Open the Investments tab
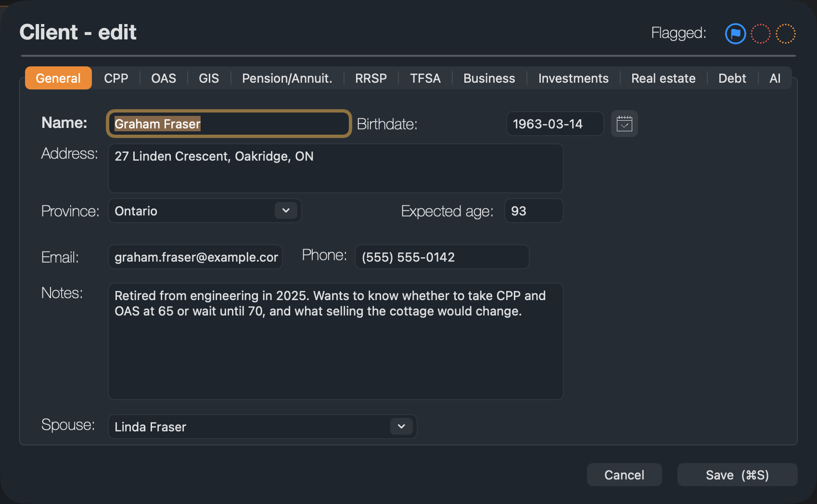Image resolution: width=817 pixels, height=504 pixels. 574,78
